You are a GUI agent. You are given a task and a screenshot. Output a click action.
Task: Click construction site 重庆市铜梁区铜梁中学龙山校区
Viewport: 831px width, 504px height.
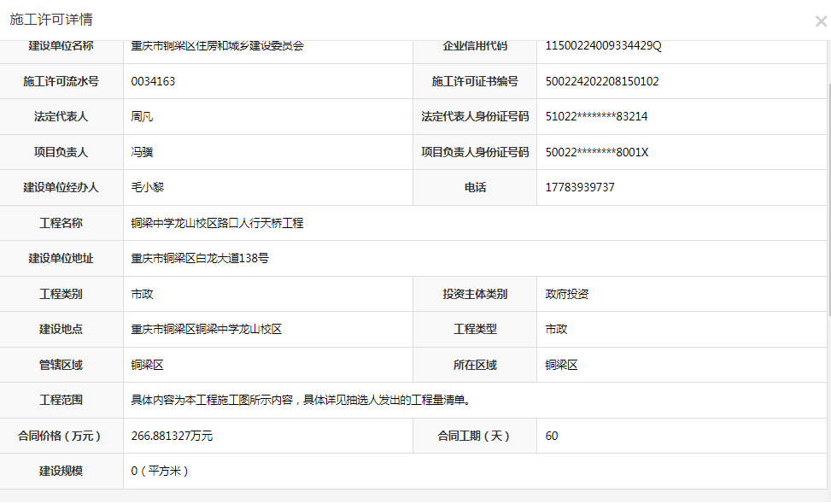(x=206, y=329)
